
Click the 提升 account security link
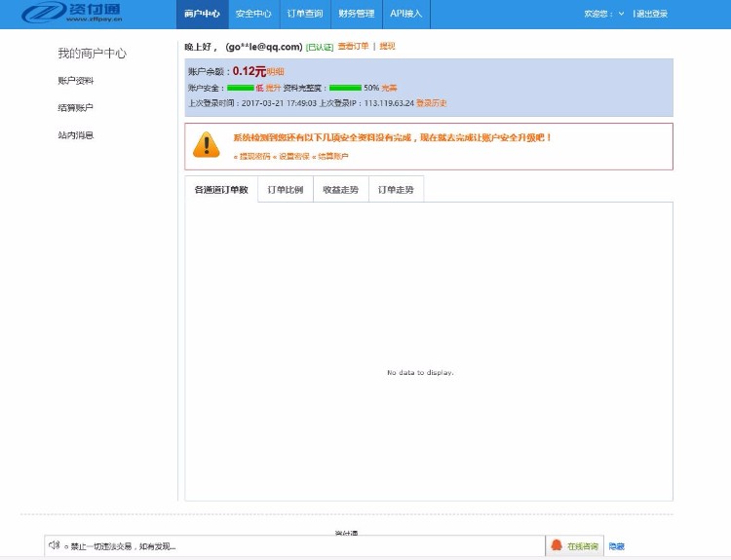(x=273, y=88)
